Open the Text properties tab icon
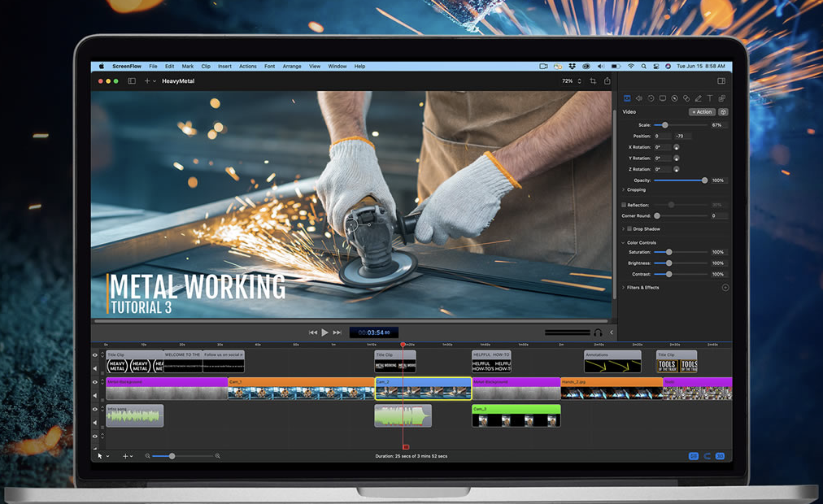Screen dimensions: 823x504 point(709,98)
